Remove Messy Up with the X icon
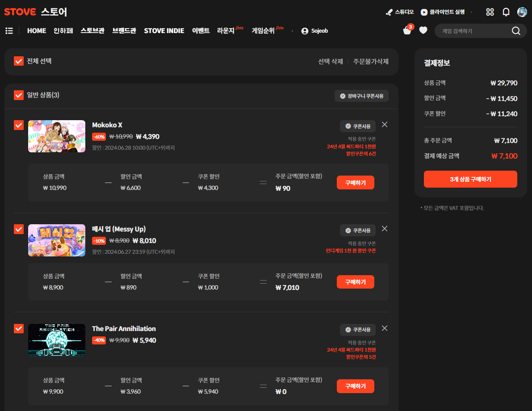The height and width of the screenshot is (411, 532). 385,229
